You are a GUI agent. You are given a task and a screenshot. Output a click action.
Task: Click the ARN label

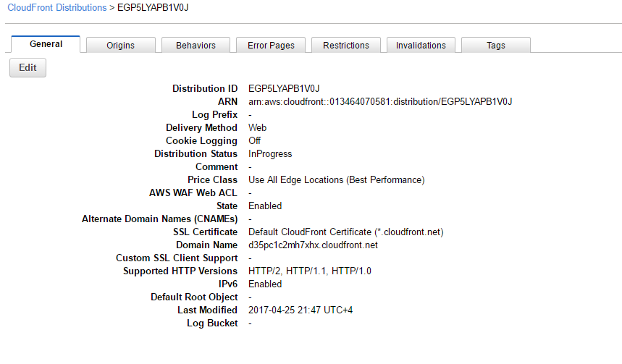click(227, 101)
